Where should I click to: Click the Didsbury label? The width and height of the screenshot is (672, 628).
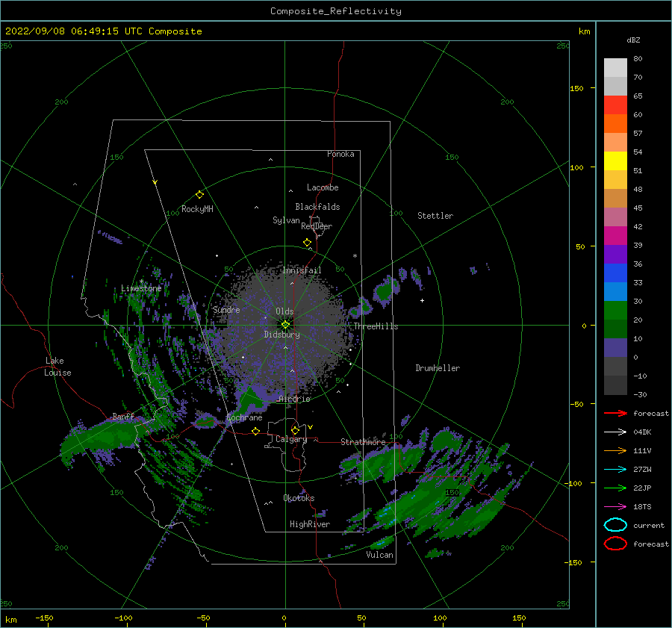(x=282, y=335)
